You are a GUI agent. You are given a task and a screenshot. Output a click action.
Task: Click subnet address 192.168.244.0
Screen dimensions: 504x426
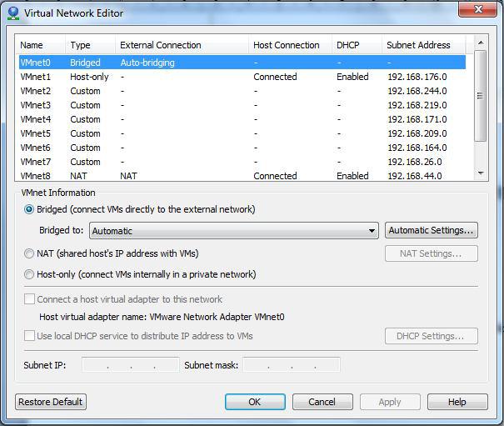click(x=417, y=91)
